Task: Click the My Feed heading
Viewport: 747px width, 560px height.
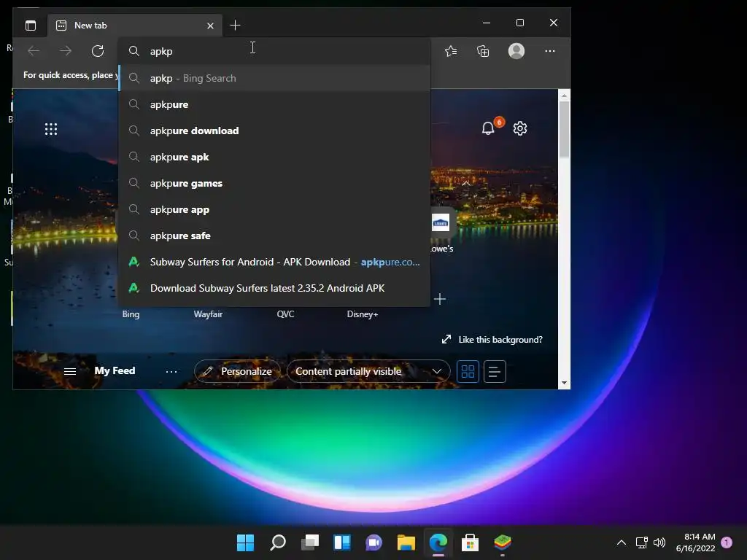Action: (115, 370)
